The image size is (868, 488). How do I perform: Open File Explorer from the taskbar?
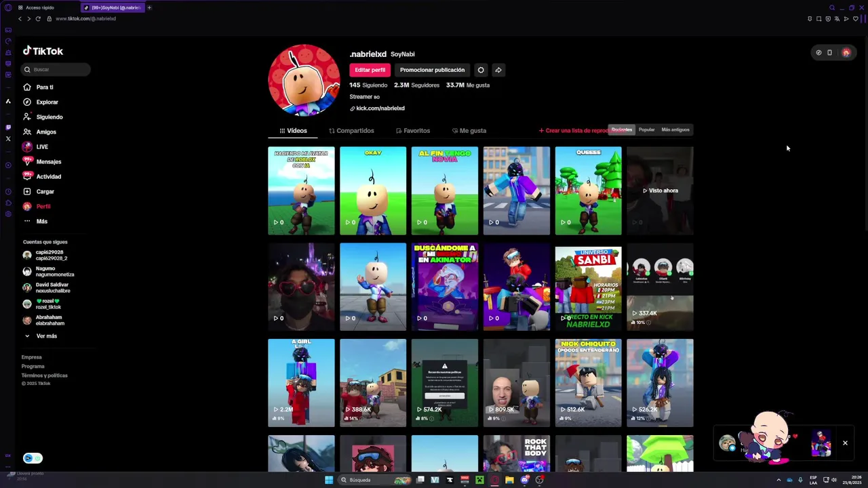tap(509, 480)
